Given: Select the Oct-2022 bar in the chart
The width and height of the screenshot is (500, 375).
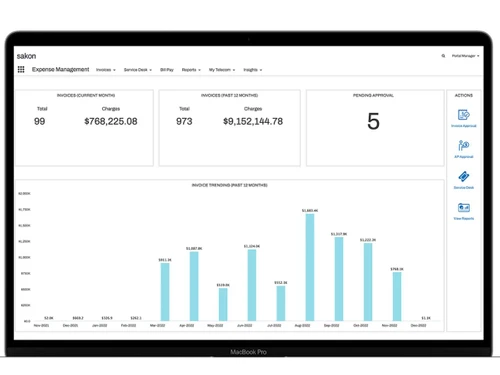Looking at the screenshot, I should click(x=368, y=282).
